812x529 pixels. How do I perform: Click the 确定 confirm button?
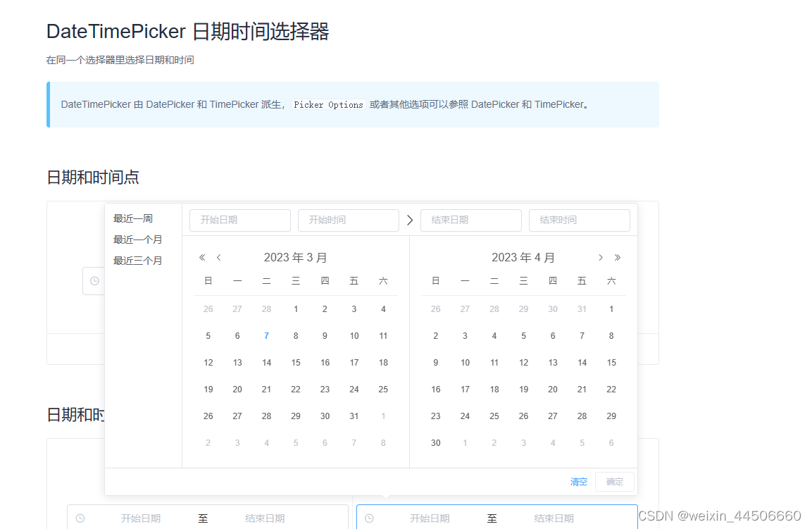(x=613, y=482)
